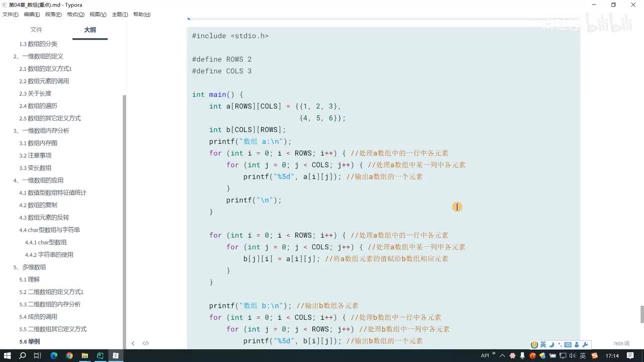Click the Sogou input tray icon
The image size is (644, 362).
click(x=595, y=355)
